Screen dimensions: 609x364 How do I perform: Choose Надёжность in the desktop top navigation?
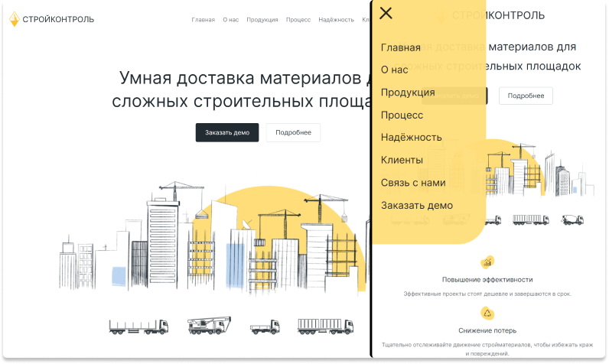click(x=337, y=20)
